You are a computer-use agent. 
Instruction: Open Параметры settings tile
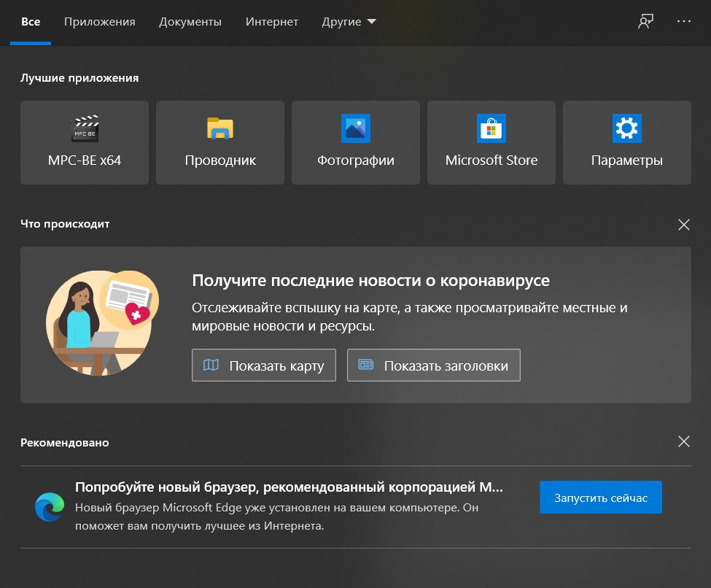point(626,142)
